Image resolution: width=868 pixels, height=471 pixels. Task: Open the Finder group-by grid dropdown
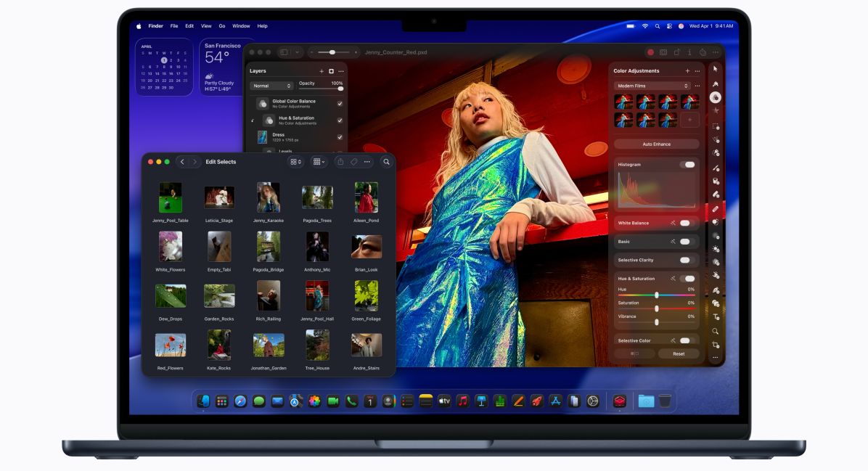click(319, 162)
